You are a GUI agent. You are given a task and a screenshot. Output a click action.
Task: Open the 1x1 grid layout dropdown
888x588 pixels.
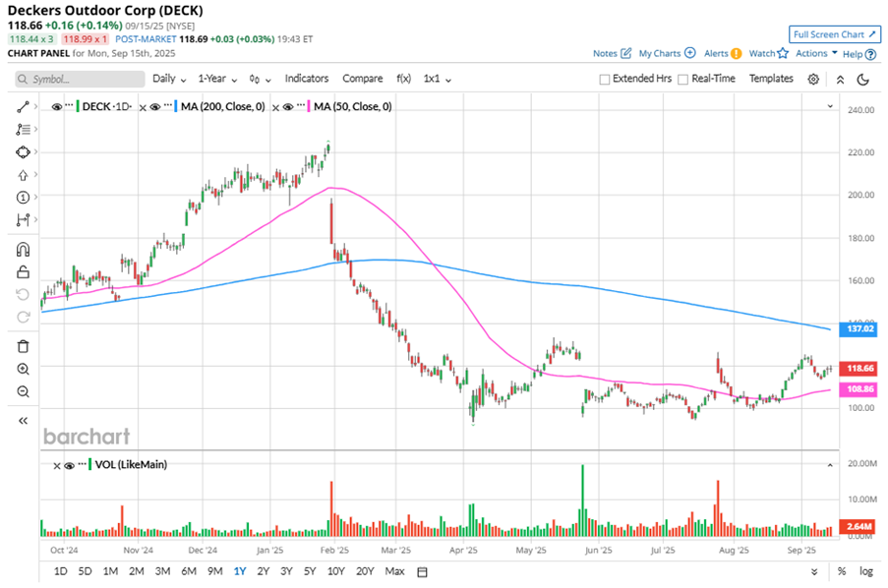pyautogui.click(x=438, y=79)
